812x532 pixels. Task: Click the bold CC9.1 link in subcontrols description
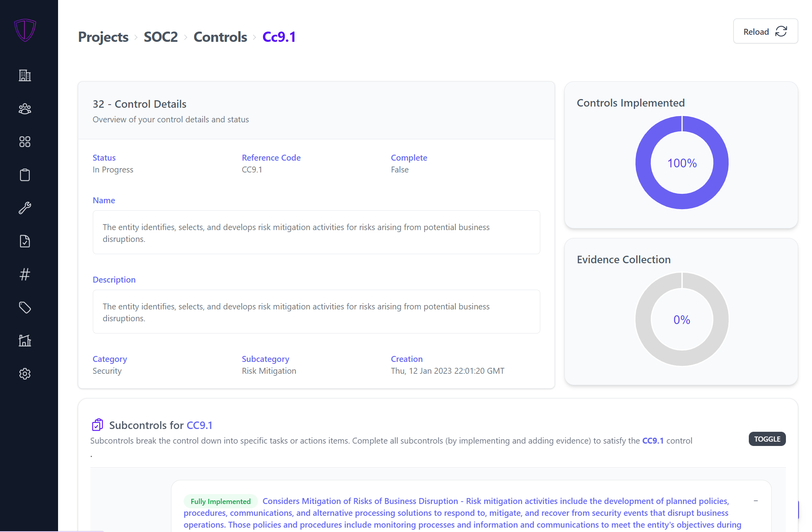[653, 441]
